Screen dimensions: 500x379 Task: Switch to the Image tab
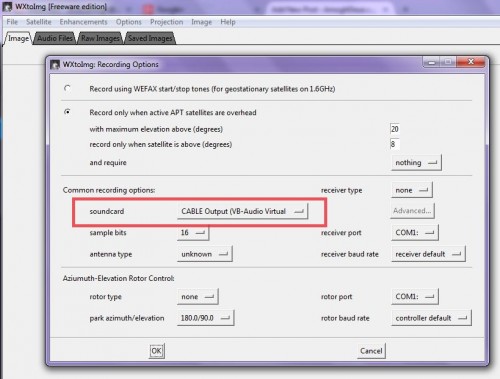tap(18, 38)
